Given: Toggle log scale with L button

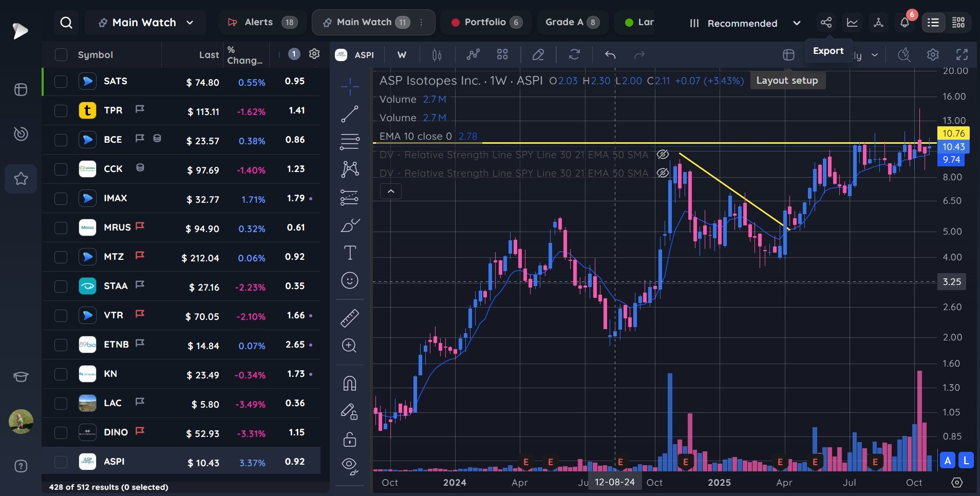Looking at the screenshot, I should [x=966, y=461].
